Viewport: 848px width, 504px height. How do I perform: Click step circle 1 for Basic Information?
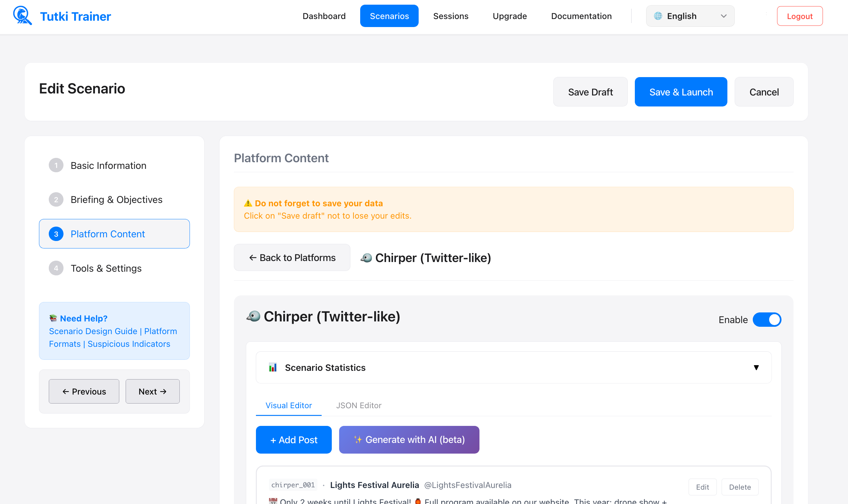56,166
